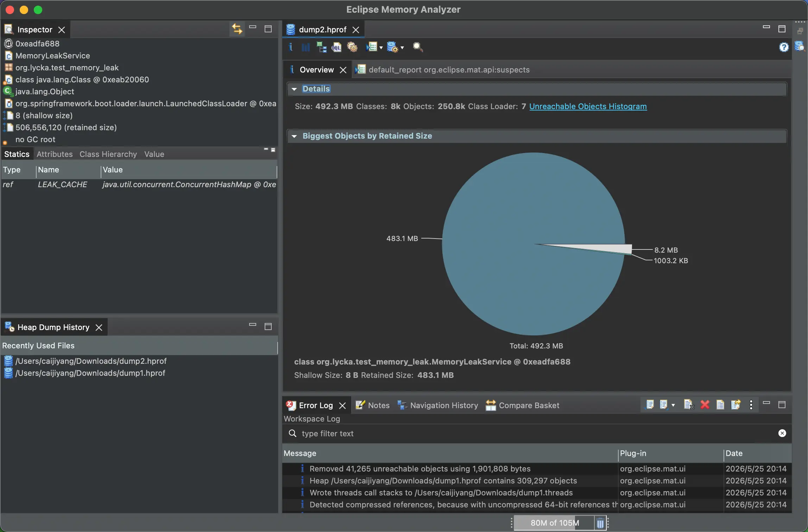The image size is (808, 532).
Task: Open the Navigation History tab
Action: coord(438,405)
